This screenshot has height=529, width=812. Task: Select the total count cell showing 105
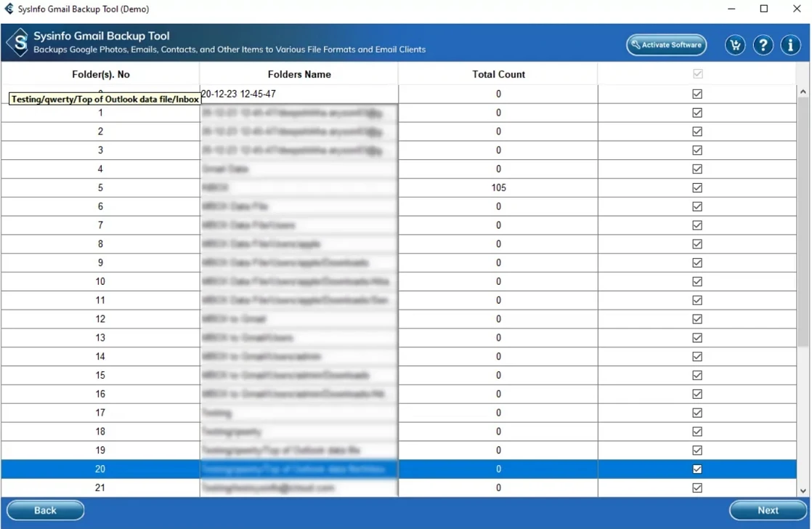498,187
